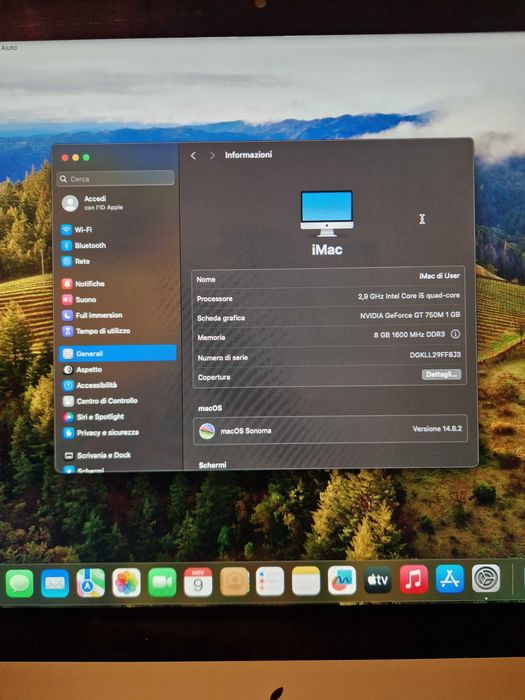525x700 pixels.
Task: Click the Dettagli button for Copertura
Action: 442,374
